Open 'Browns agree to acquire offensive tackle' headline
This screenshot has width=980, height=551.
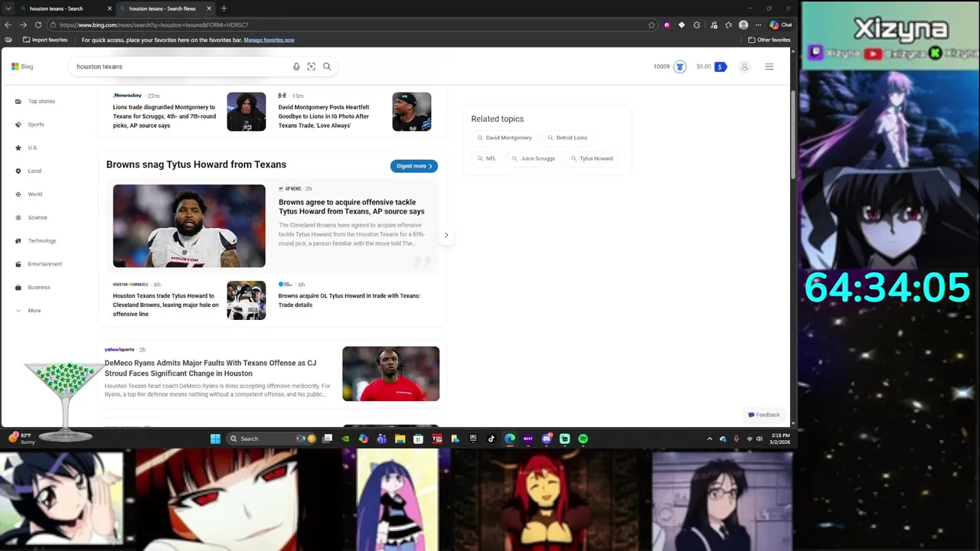pyautogui.click(x=351, y=207)
